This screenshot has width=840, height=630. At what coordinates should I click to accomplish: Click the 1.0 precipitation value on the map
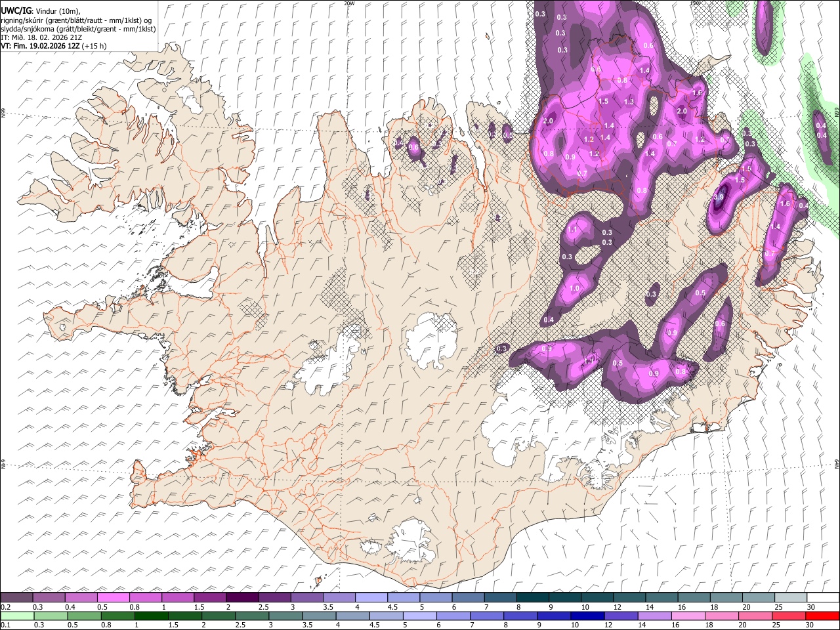tap(575, 289)
